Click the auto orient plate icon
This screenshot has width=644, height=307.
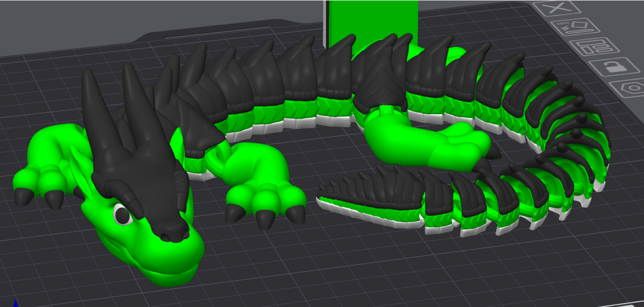click(x=575, y=27)
